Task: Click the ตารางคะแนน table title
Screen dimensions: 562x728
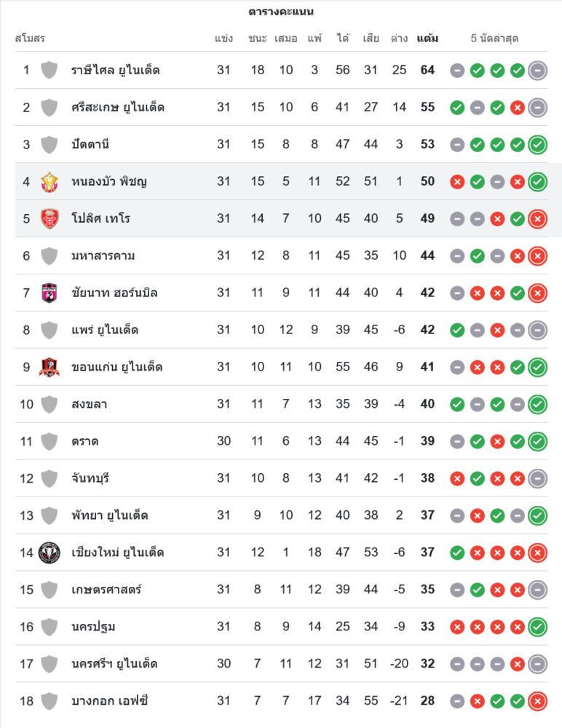Action: (x=281, y=12)
